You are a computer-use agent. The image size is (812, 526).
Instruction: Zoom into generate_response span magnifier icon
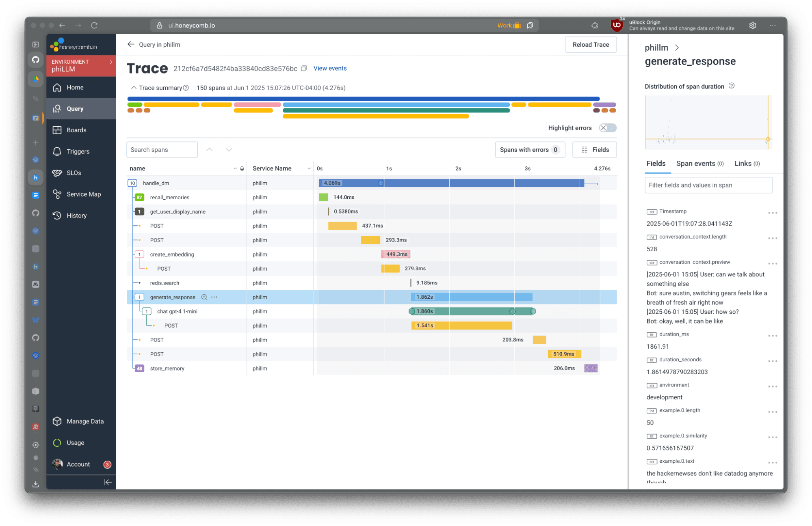pyautogui.click(x=204, y=297)
